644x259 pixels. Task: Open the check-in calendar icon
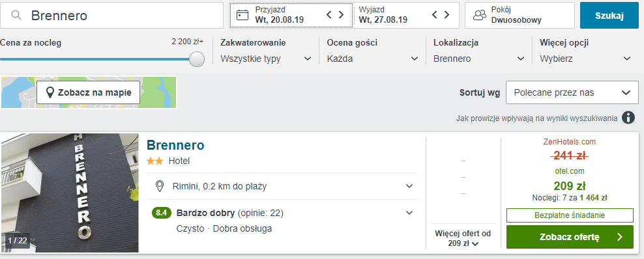pos(242,15)
